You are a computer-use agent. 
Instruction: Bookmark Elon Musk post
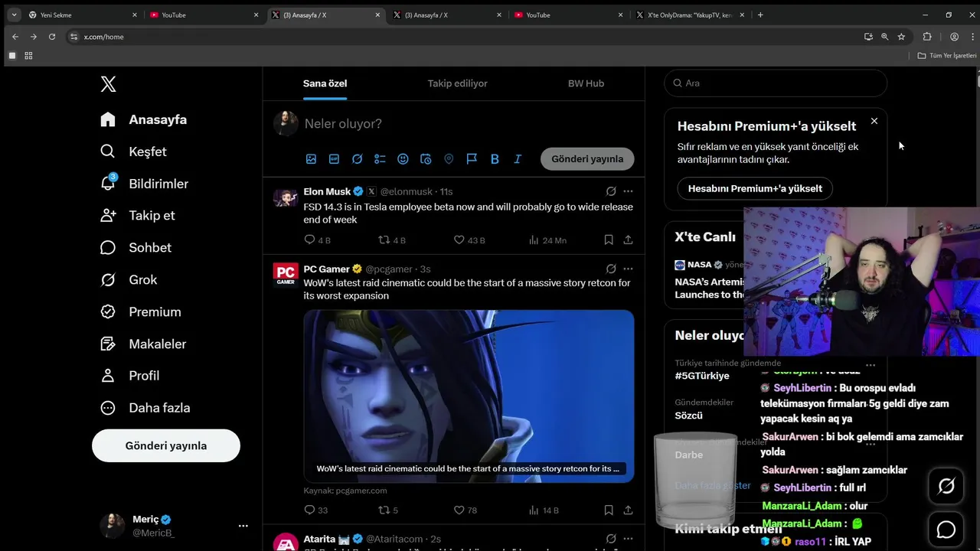609,240
